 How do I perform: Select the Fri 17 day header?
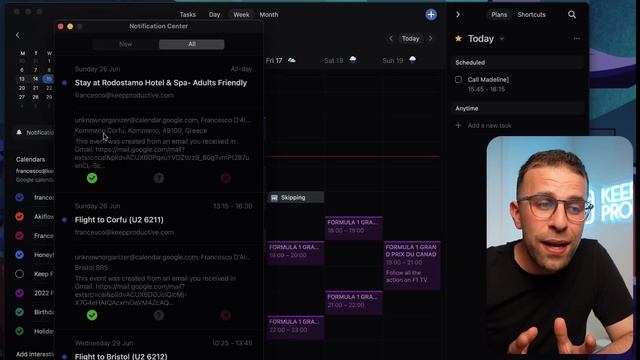(274, 61)
